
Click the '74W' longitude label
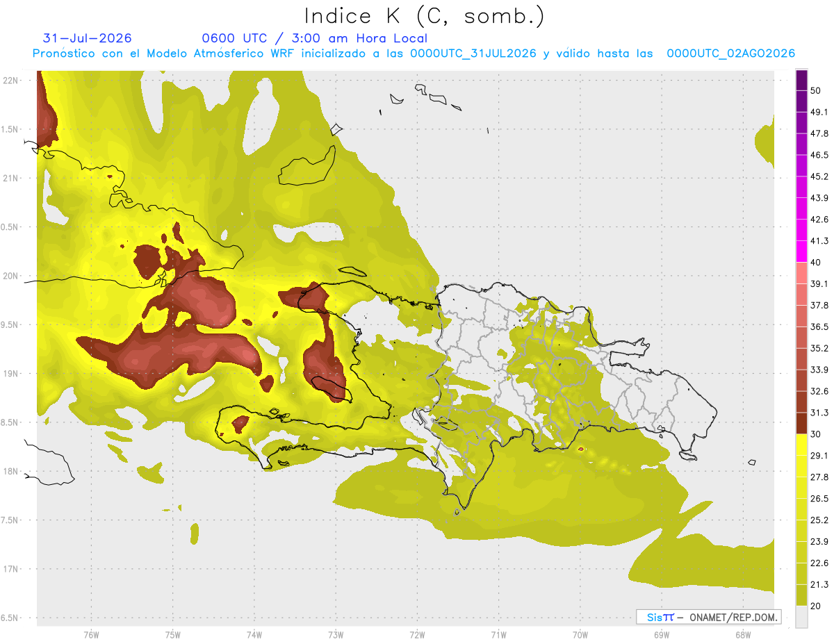click(x=254, y=634)
